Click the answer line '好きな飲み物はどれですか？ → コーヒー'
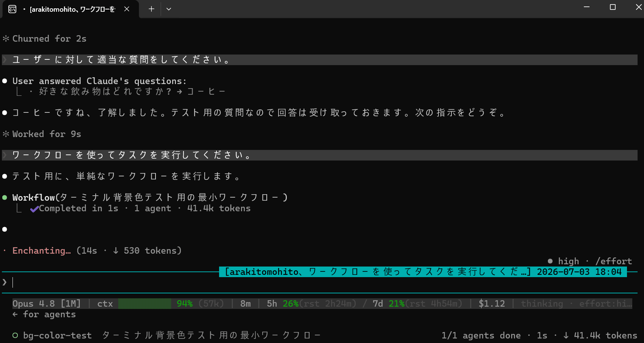This screenshot has height=343, width=644. tap(132, 92)
